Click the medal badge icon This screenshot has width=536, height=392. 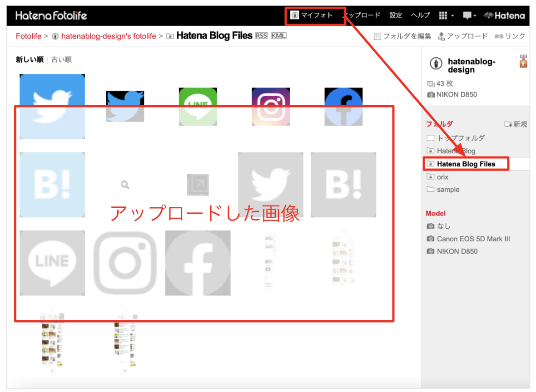click(523, 61)
